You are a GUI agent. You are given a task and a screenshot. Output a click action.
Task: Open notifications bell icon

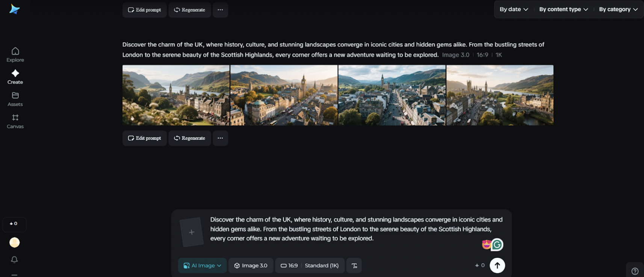14,260
